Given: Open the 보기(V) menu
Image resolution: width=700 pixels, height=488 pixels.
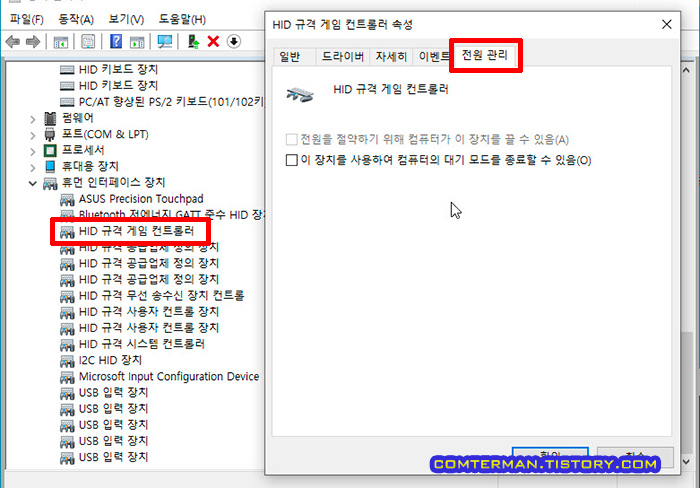Looking at the screenshot, I should click(x=126, y=19).
